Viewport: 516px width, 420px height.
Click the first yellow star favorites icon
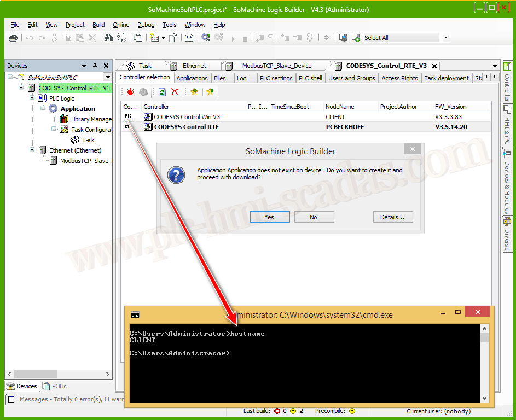[x=194, y=92]
